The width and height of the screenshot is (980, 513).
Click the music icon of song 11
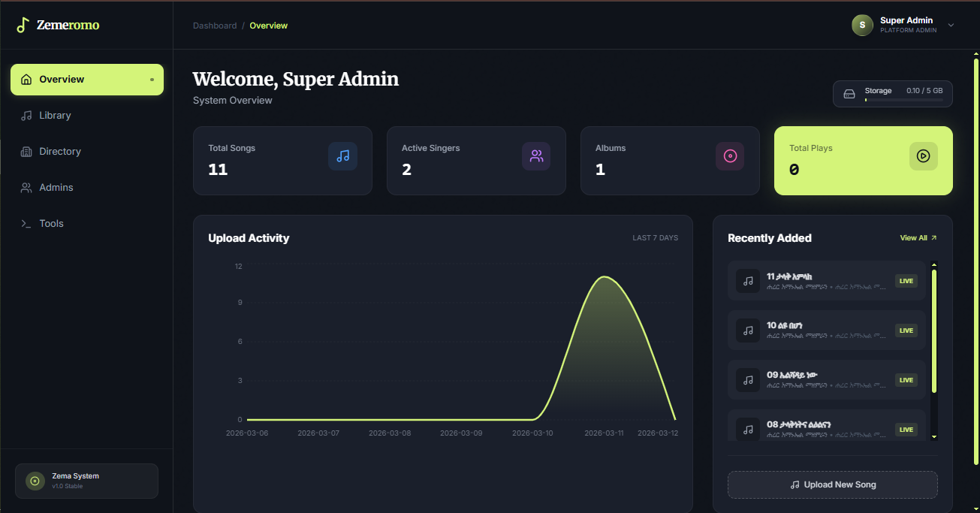(x=748, y=281)
